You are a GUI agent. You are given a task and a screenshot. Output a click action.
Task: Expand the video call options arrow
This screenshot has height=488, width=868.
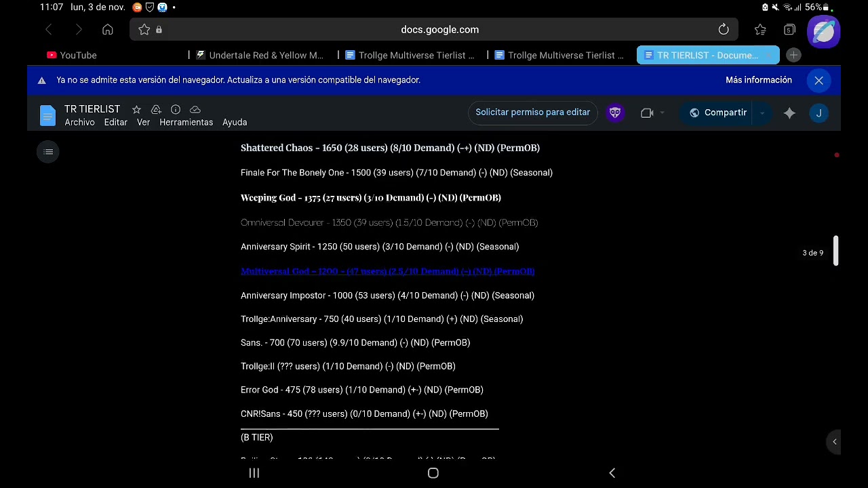click(x=662, y=113)
